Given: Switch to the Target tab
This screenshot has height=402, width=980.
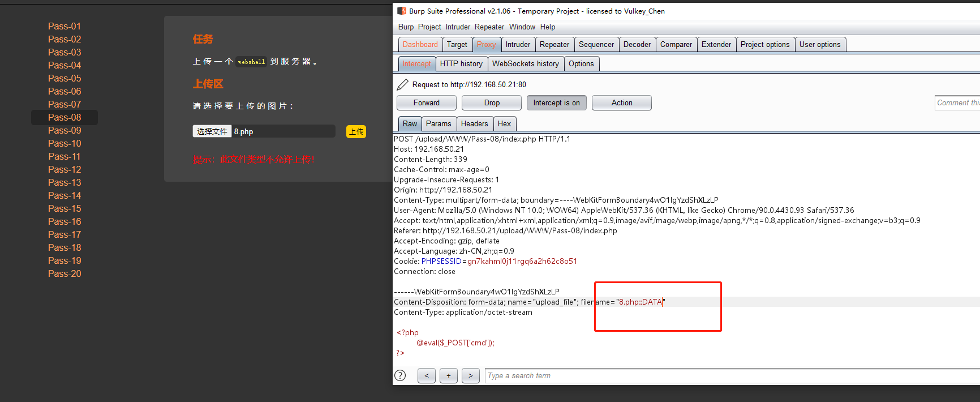Looking at the screenshot, I should tap(457, 44).
